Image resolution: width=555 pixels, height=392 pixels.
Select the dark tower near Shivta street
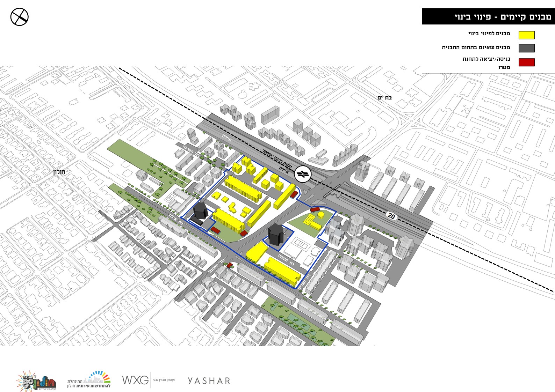276,235
